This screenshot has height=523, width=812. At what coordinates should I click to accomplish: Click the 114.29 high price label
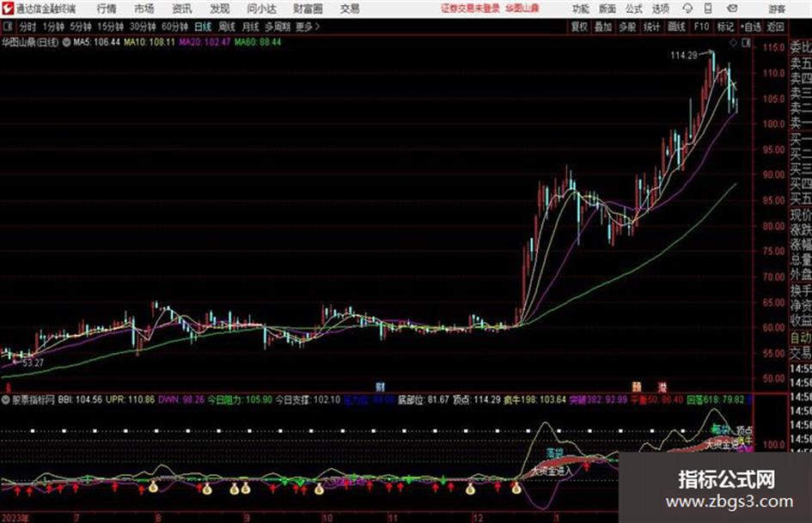click(684, 56)
